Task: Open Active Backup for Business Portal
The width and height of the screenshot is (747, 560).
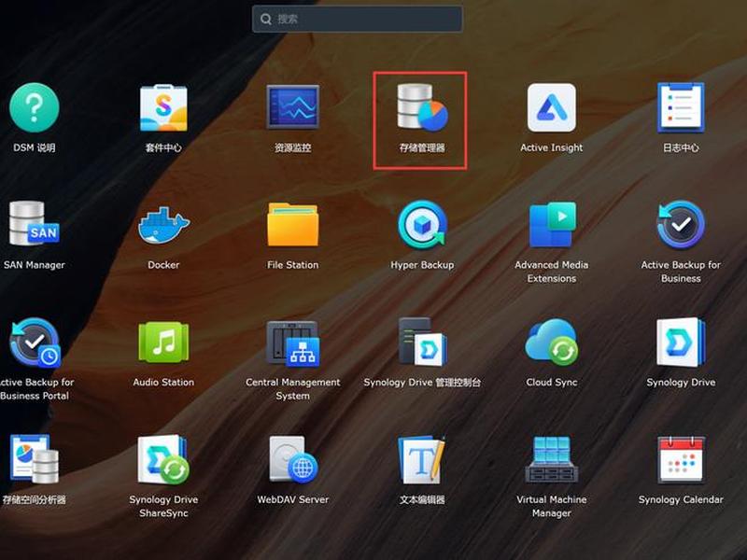Action: [35, 343]
